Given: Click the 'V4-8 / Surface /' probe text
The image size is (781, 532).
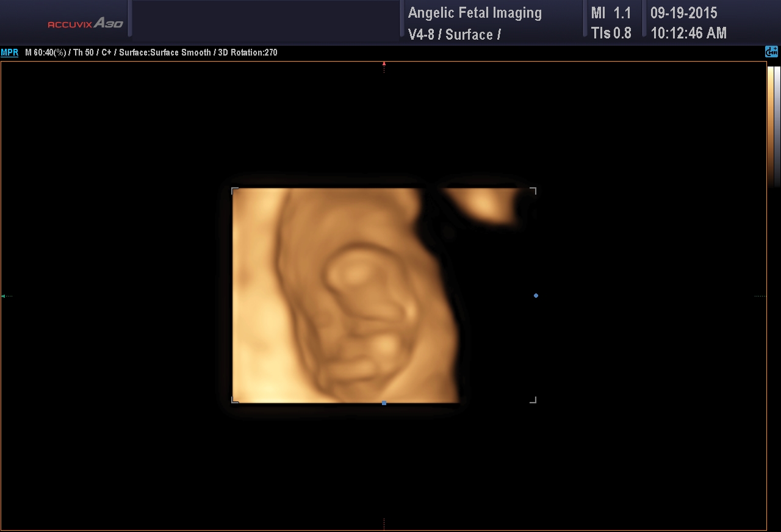Looking at the screenshot, I should coord(455,34).
